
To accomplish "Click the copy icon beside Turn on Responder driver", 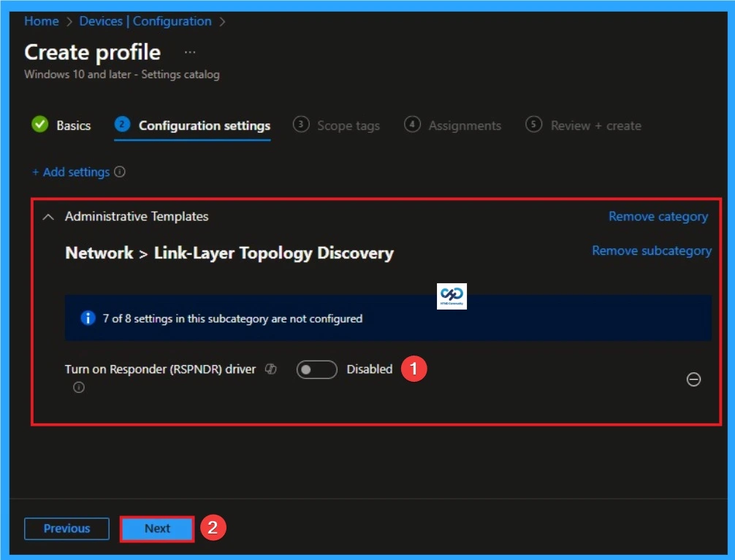I will click(x=270, y=369).
